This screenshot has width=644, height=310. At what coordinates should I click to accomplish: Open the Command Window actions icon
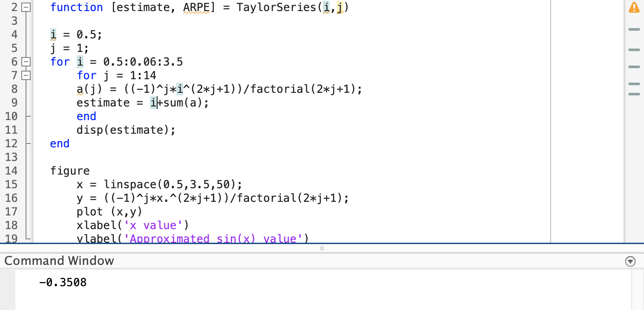(x=631, y=261)
